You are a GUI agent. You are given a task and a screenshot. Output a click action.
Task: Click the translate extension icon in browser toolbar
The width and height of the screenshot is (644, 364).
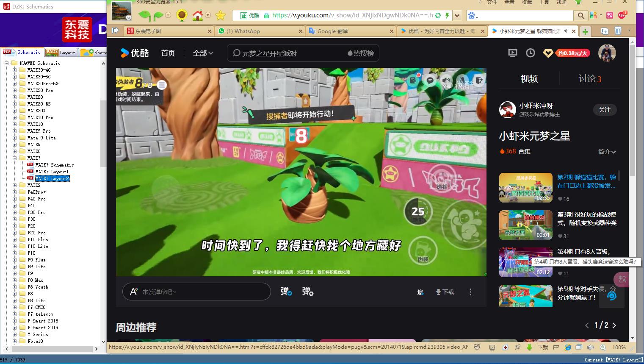tap(609, 15)
